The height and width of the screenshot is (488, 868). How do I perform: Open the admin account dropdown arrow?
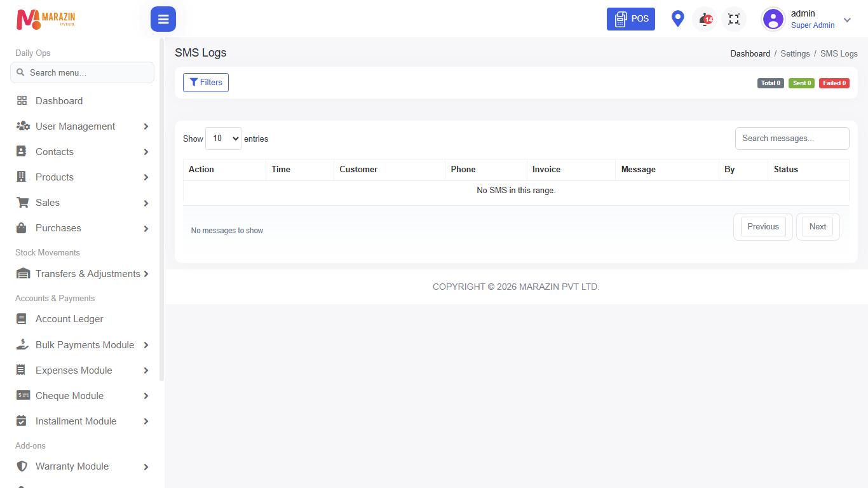tap(847, 20)
